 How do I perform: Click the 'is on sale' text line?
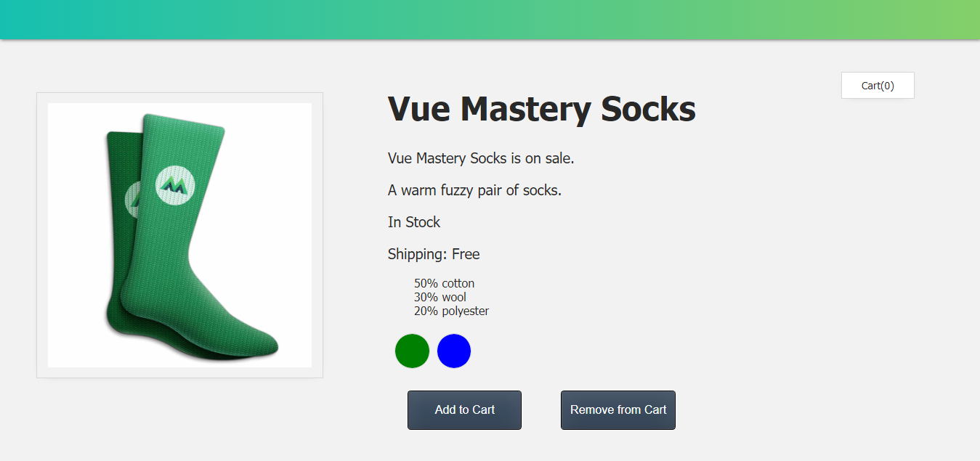point(481,158)
